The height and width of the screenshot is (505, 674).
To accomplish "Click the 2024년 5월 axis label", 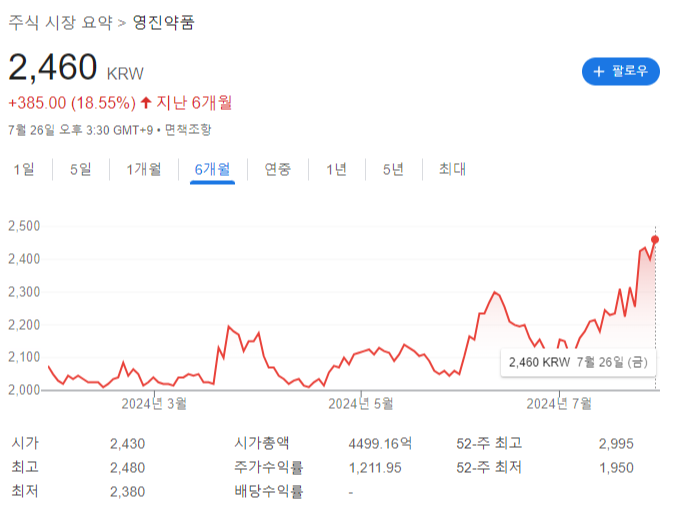I will click(x=361, y=404).
